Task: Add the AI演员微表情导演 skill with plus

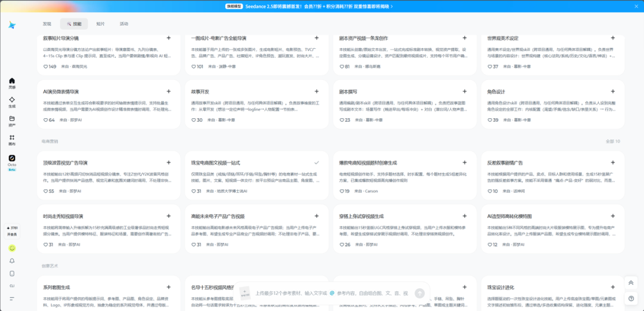Action: (168, 91)
